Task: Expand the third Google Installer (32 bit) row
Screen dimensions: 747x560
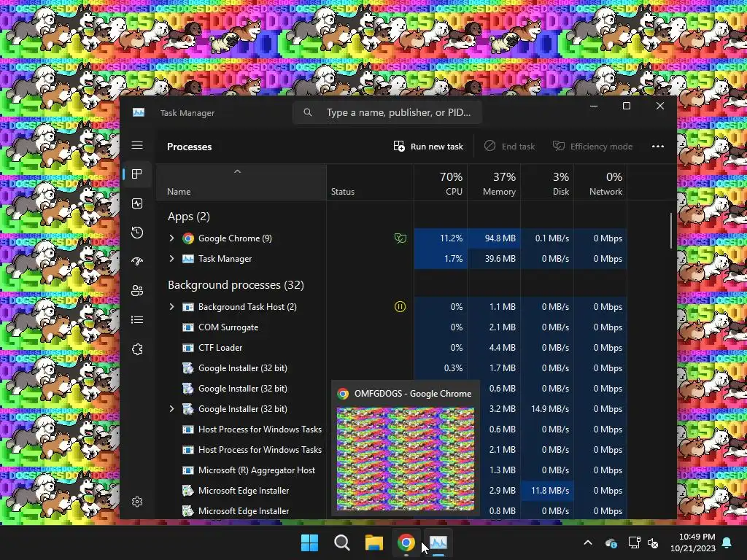Action: click(172, 408)
